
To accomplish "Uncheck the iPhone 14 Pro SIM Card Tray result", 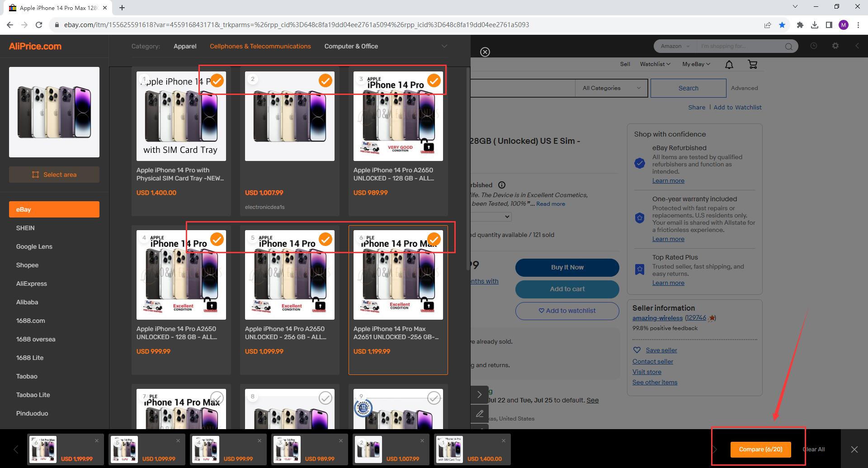I will [x=217, y=80].
